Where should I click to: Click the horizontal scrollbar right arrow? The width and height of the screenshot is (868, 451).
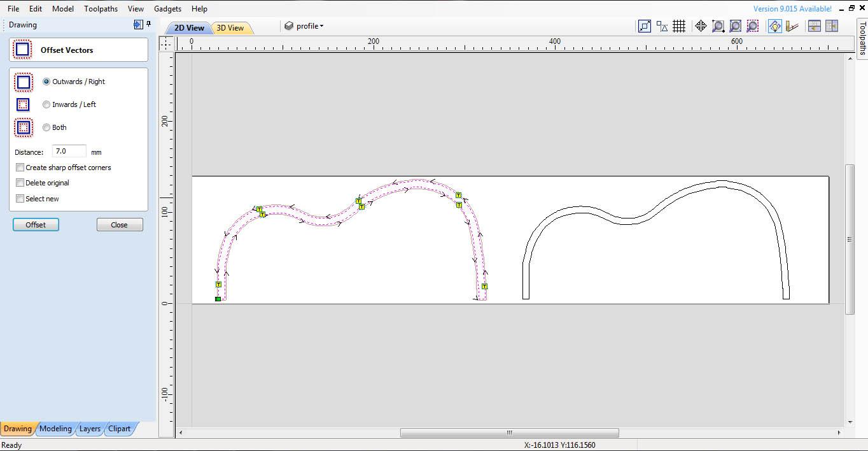coord(839,433)
